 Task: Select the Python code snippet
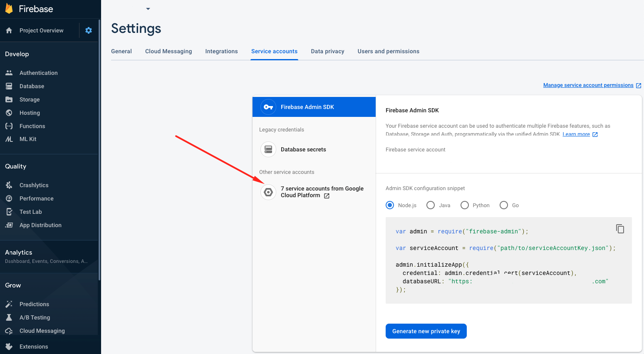point(465,205)
